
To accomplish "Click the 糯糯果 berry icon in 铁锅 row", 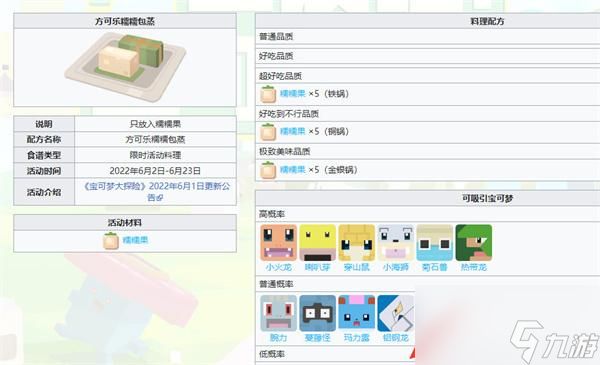I will [268, 94].
